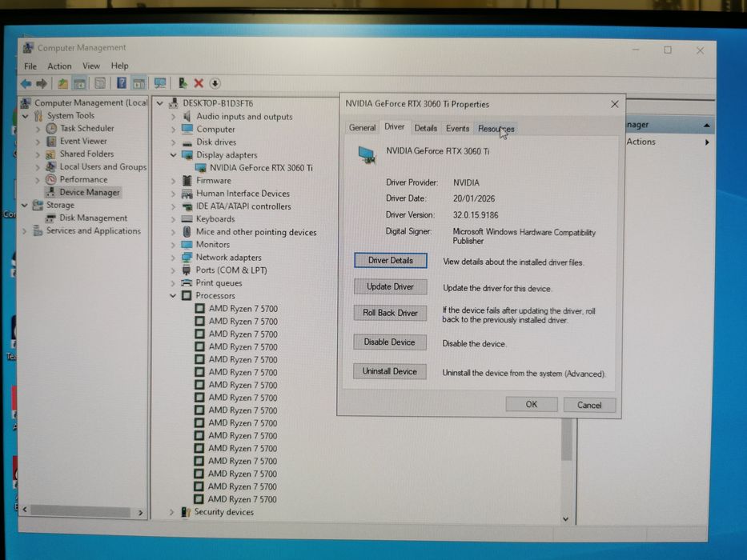This screenshot has height=560, width=747.
Task: Click the left pane horizontal scrollbar thumb
Action: pyautogui.click(x=80, y=512)
